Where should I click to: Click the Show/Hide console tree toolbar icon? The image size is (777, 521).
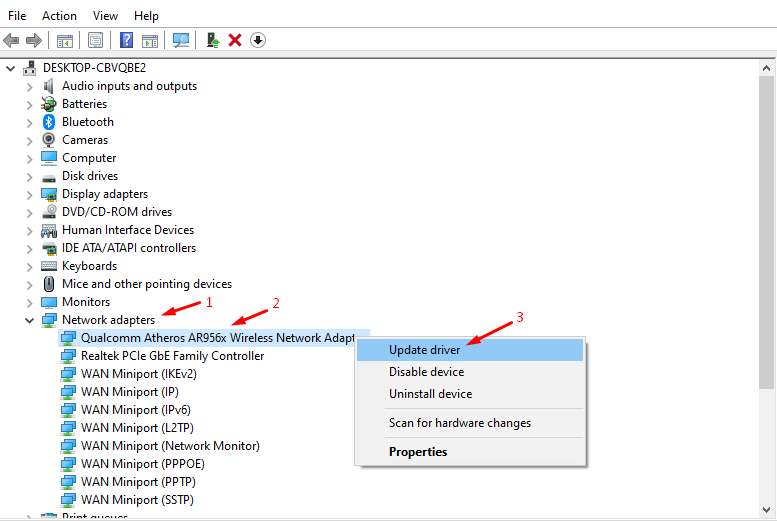click(x=65, y=40)
